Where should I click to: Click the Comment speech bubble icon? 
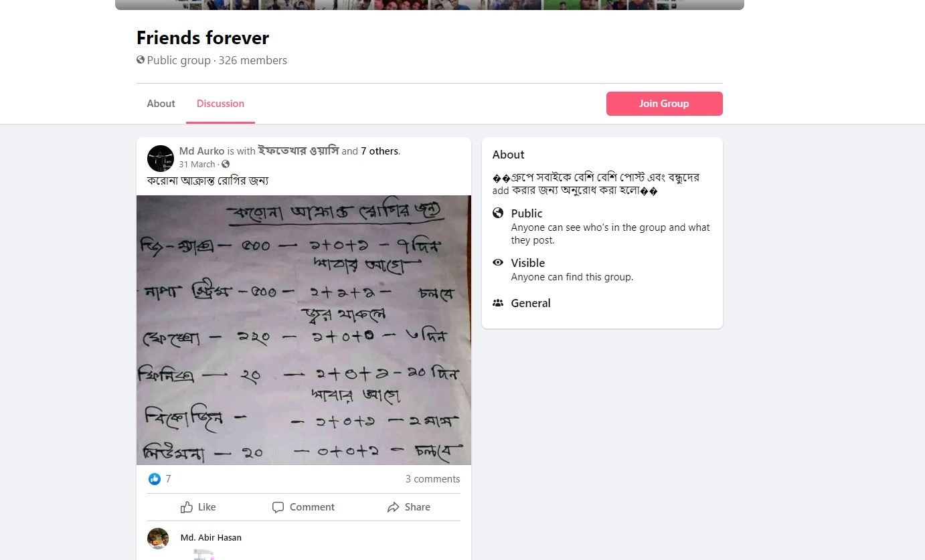[x=278, y=507]
